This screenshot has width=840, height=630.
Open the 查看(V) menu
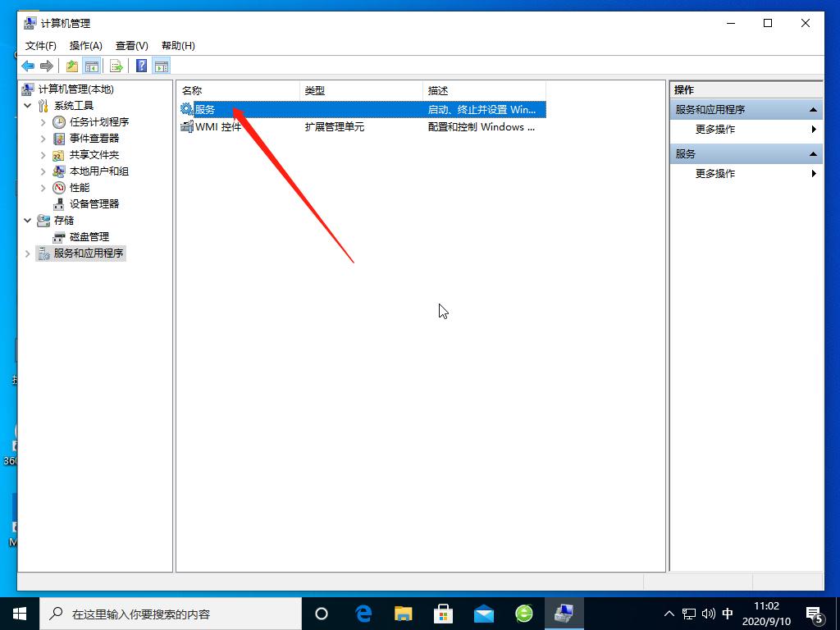(131, 46)
